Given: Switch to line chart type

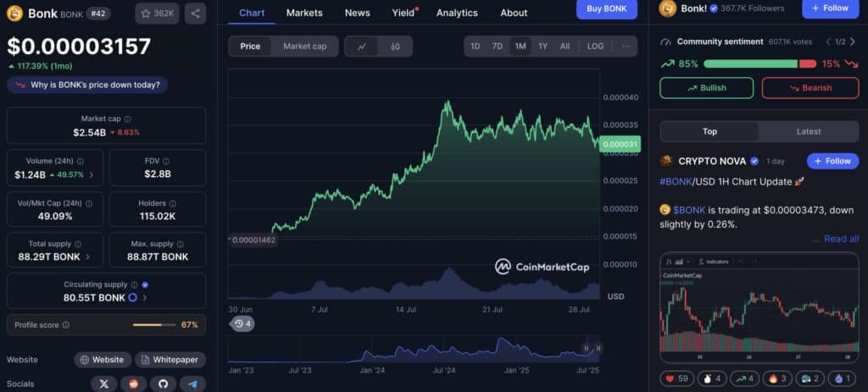Looking at the screenshot, I should click(x=362, y=47).
